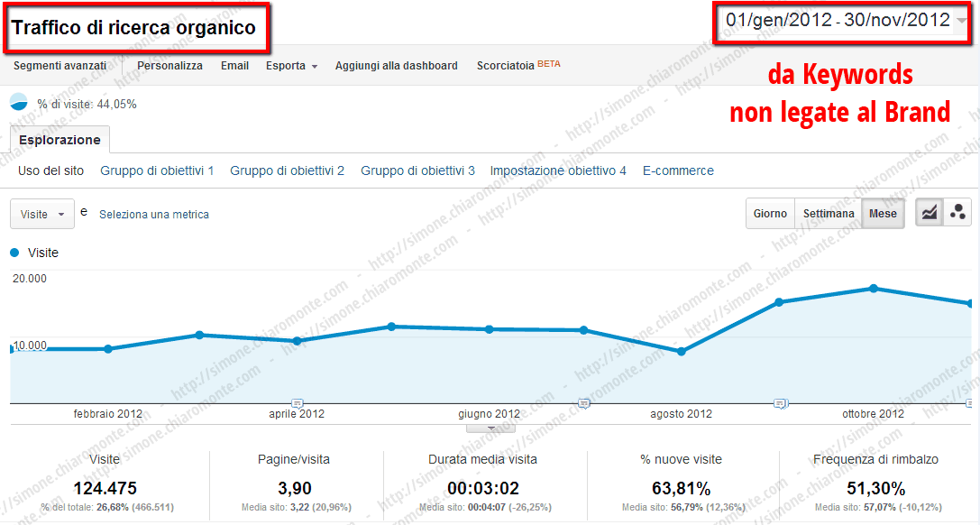
Task: Open the Visite metric dropdown
Action: pos(42,214)
